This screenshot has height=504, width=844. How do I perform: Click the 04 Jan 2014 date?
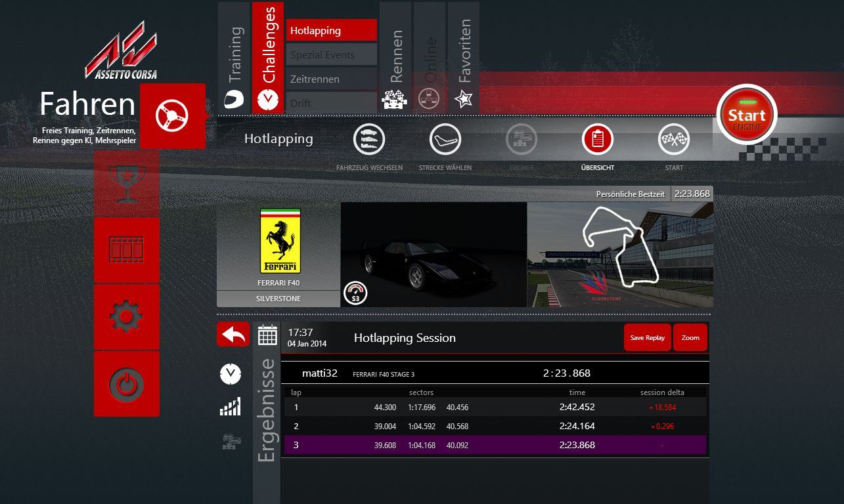pyautogui.click(x=307, y=344)
